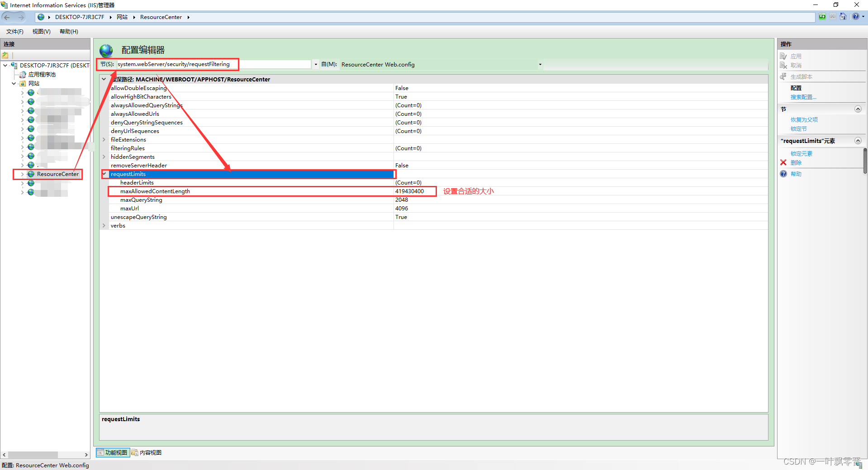Click the home icon in address bar
The height and width of the screenshot is (470, 868).
pos(843,17)
